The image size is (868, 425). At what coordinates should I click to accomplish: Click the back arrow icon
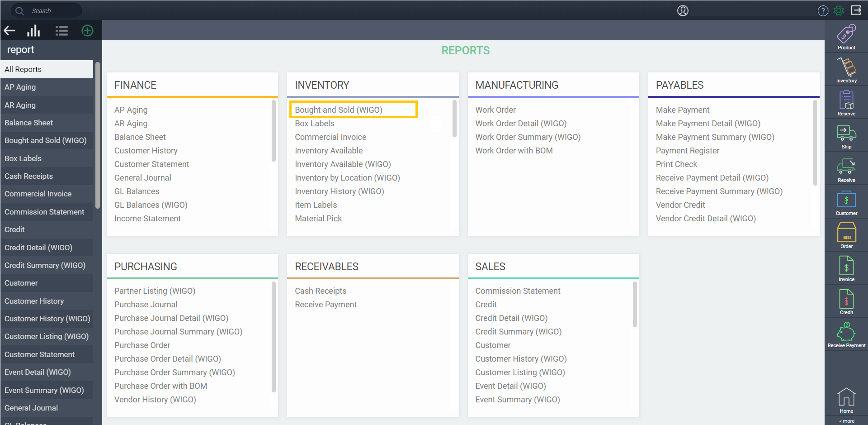(x=9, y=31)
